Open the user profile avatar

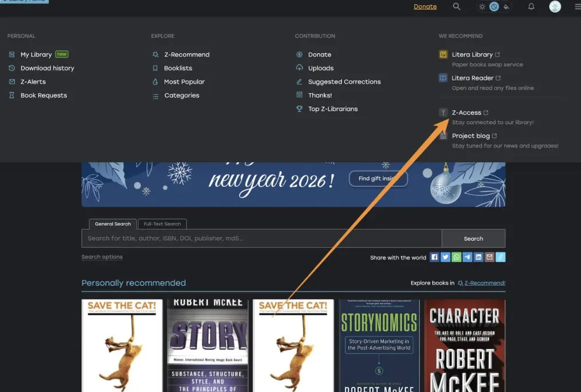[x=555, y=7]
